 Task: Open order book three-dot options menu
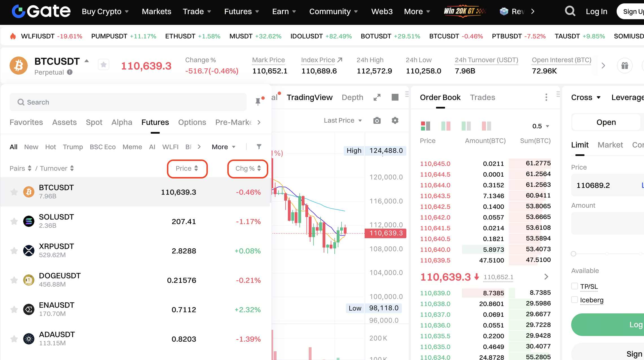coord(546,97)
